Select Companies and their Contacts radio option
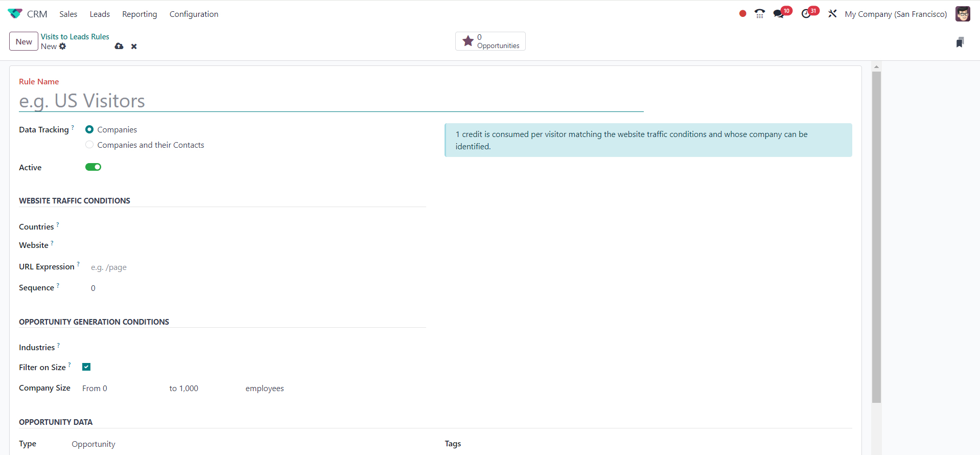The height and width of the screenshot is (455, 980). point(89,145)
